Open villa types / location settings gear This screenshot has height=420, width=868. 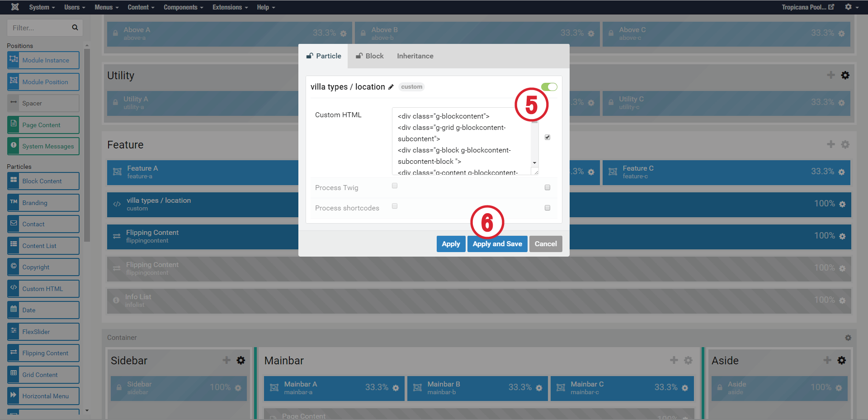click(842, 204)
